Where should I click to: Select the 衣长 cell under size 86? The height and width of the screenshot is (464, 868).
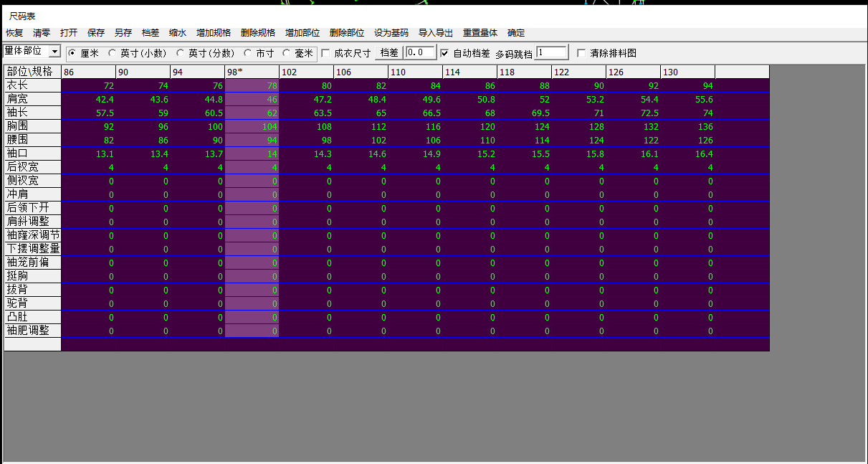click(x=89, y=86)
